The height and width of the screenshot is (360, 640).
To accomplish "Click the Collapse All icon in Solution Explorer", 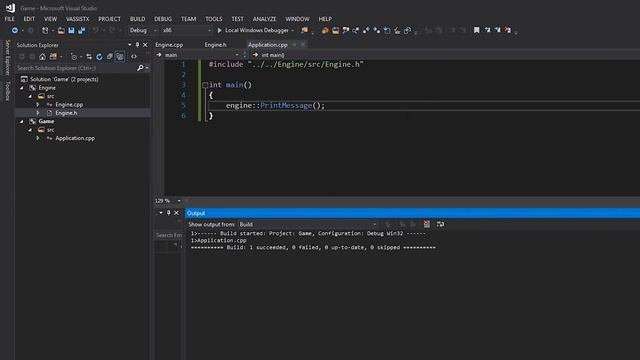I will 109,57.
